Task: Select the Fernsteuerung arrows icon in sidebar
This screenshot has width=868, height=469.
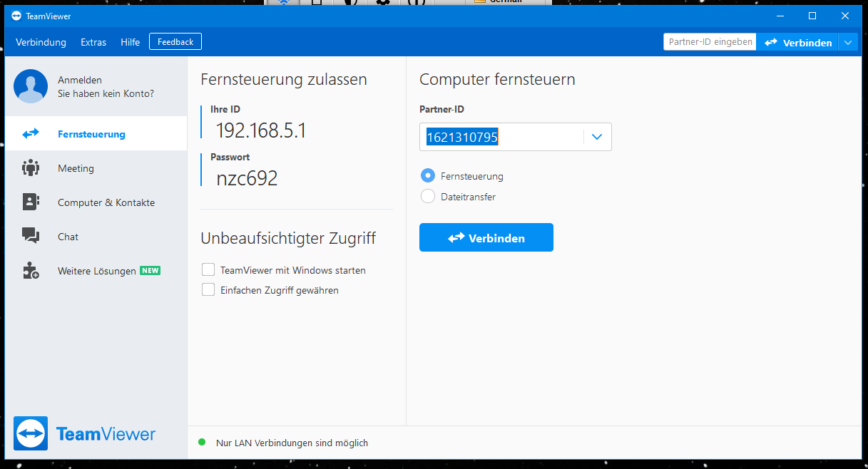Action: pyautogui.click(x=31, y=134)
